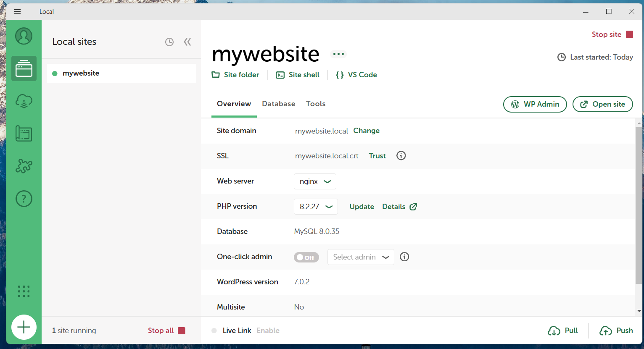
Task: Open the Add-ons puzzle icon
Action: pos(24,166)
